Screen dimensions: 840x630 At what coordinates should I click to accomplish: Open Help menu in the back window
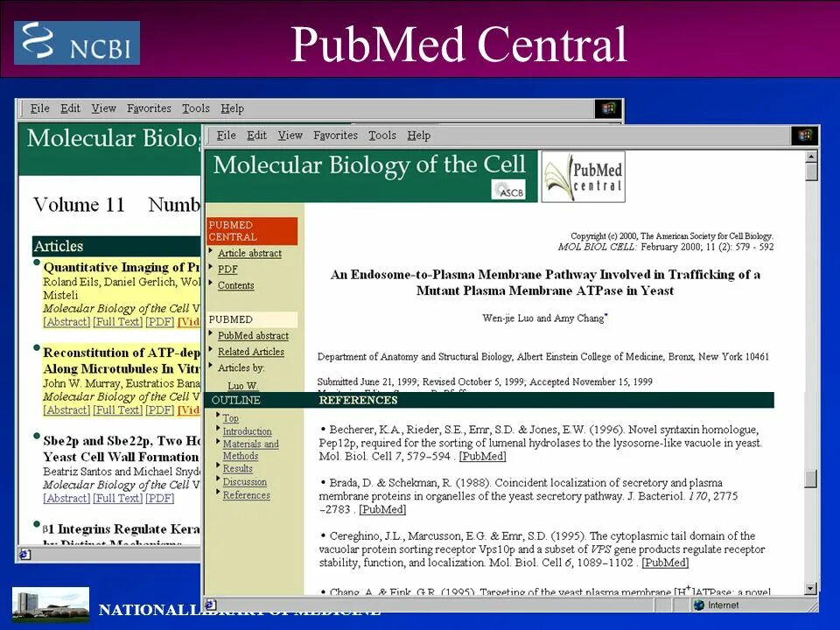232,108
